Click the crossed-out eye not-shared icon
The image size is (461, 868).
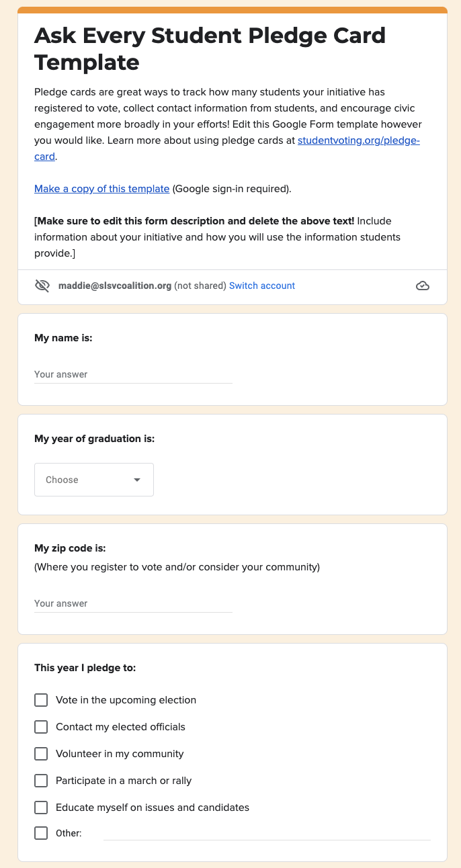pos(42,286)
